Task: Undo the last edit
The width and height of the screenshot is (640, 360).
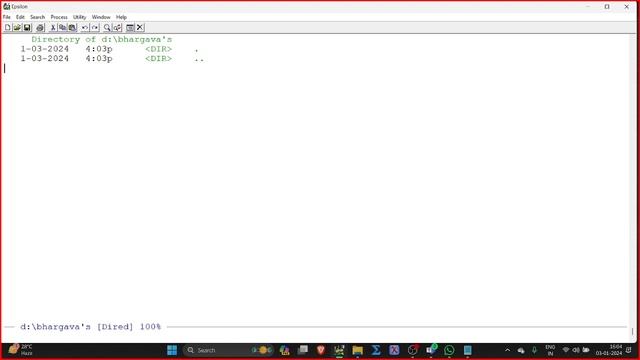Action: [x=84, y=27]
